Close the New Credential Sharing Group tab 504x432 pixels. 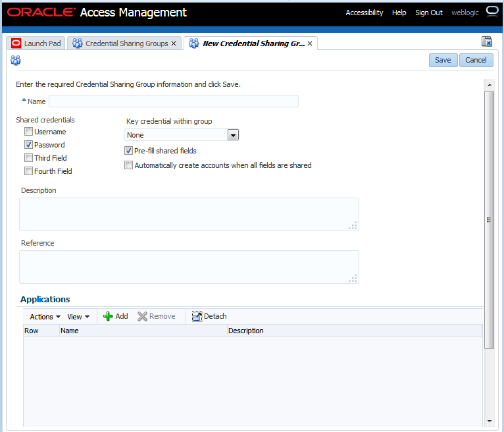310,43
